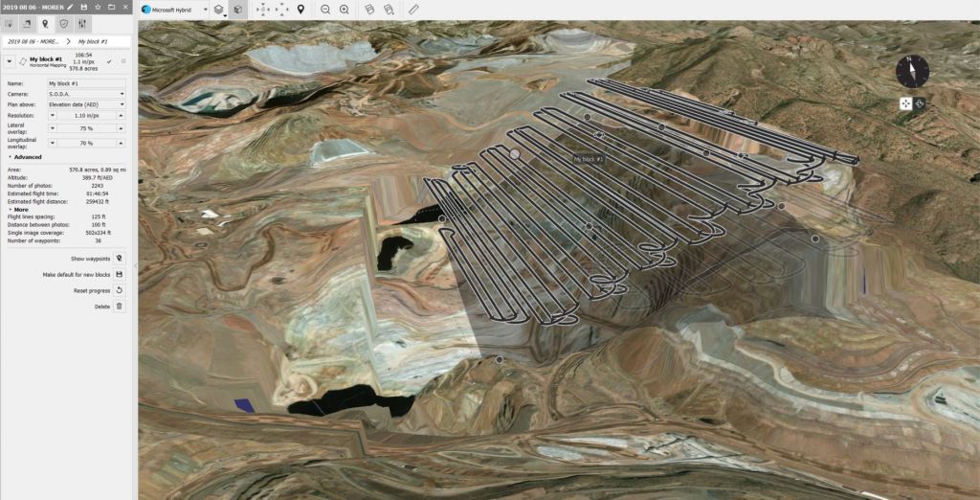
Task: Click the sidebar collapse handle arrow
Action: click(135, 265)
